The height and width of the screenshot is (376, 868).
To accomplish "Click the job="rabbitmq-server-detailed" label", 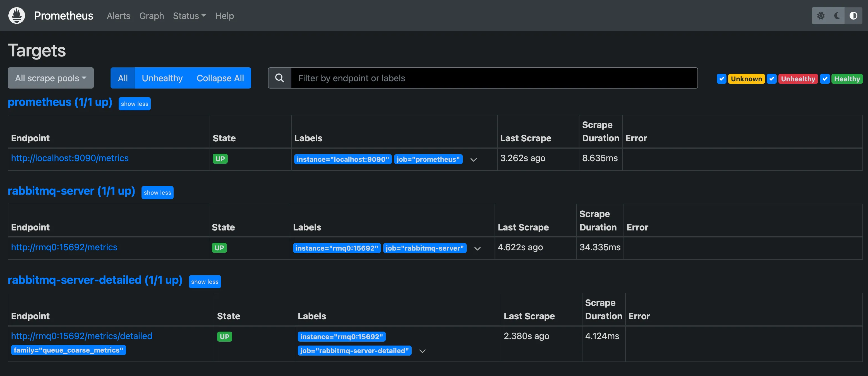I will tap(354, 351).
